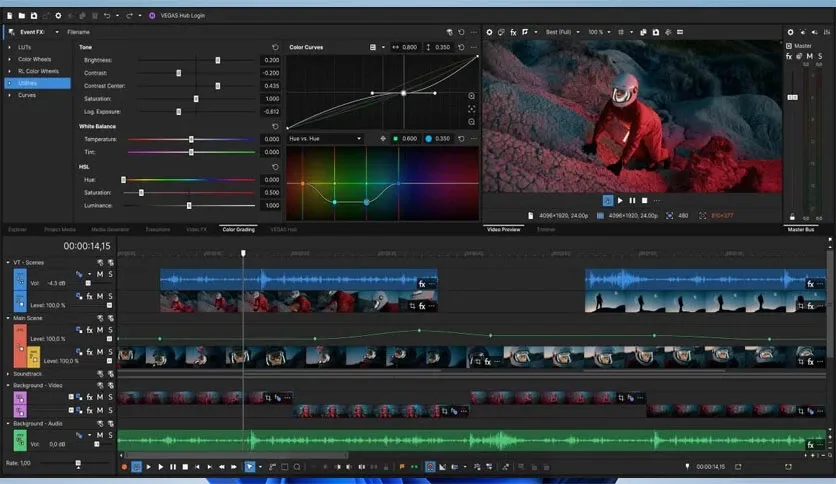
Task: Solo the Background - Audio track
Action: click(x=110, y=435)
